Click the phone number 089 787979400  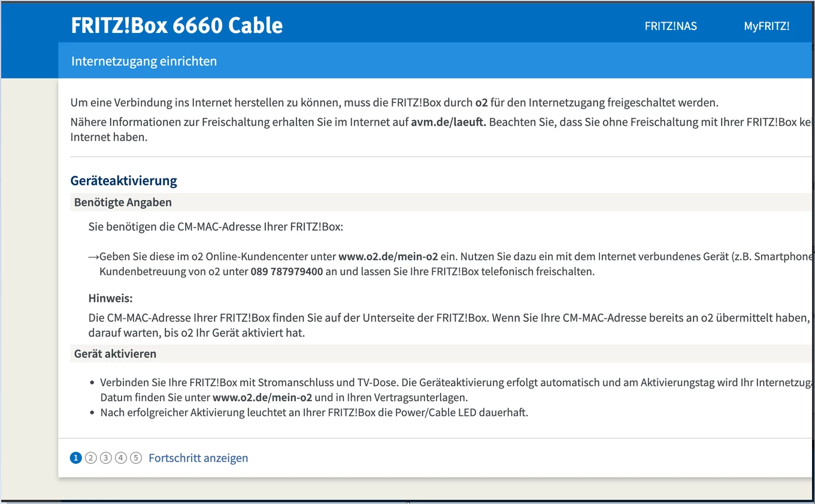pyautogui.click(x=287, y=271)
